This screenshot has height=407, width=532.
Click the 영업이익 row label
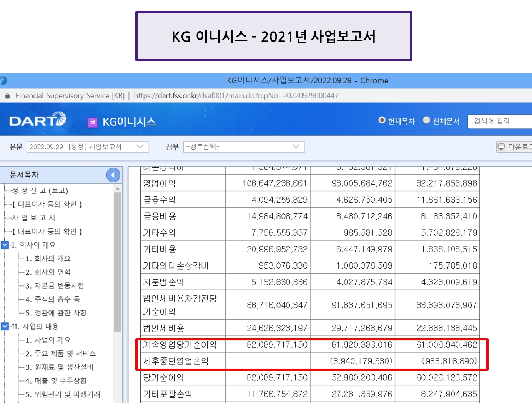pos(159,183)
